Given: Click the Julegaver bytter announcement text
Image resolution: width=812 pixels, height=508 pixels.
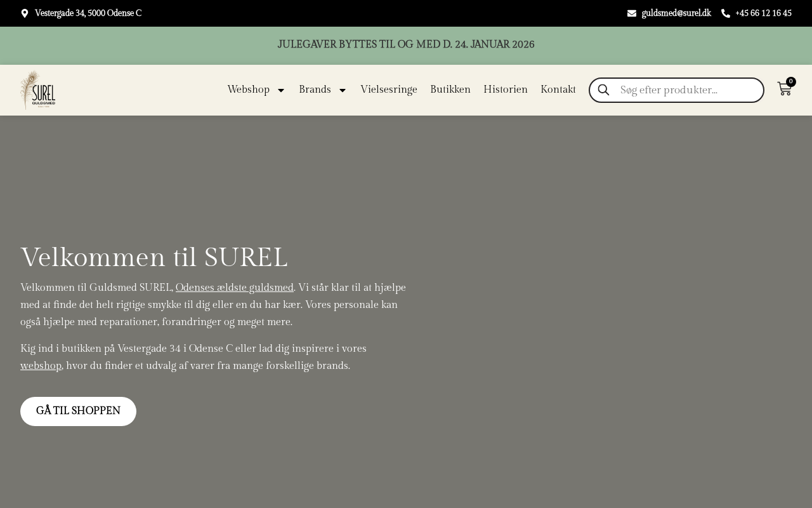Looking at the screenshot, I should [x=406, y=45].
